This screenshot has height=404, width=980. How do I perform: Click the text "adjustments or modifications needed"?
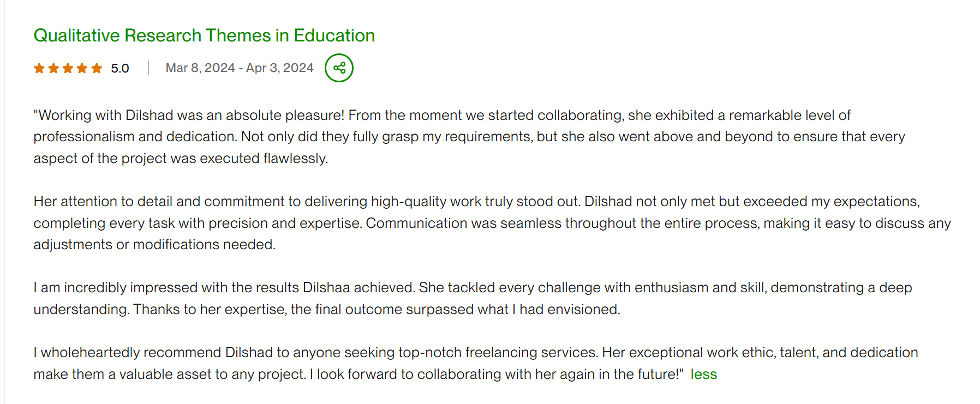(x=154, y=245)
